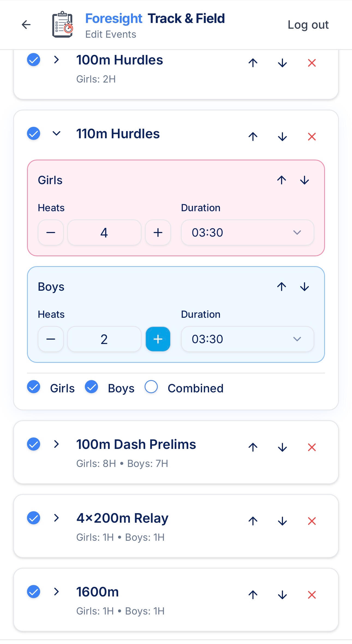Move 110m Hurdles event up
352x644 pixels.
(253, 136)
